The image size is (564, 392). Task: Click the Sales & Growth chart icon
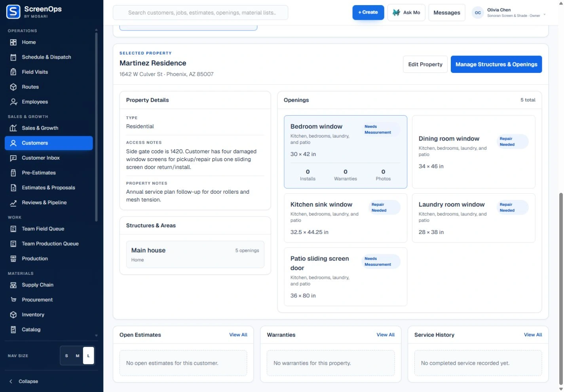coord(13,128)
